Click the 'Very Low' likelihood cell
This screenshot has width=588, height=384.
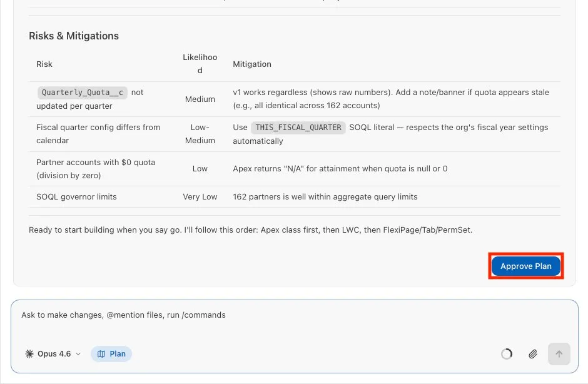pos(200,196)
